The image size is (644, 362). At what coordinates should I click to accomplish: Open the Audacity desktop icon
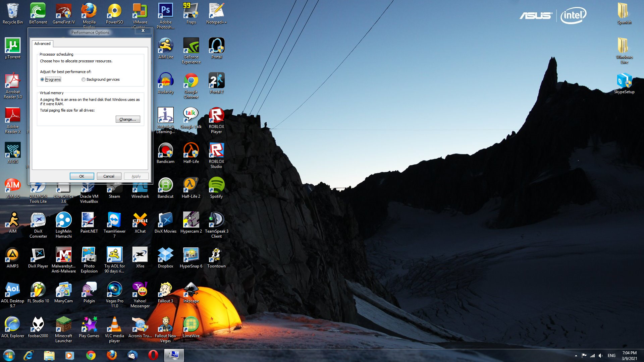[x=165, y=81]
